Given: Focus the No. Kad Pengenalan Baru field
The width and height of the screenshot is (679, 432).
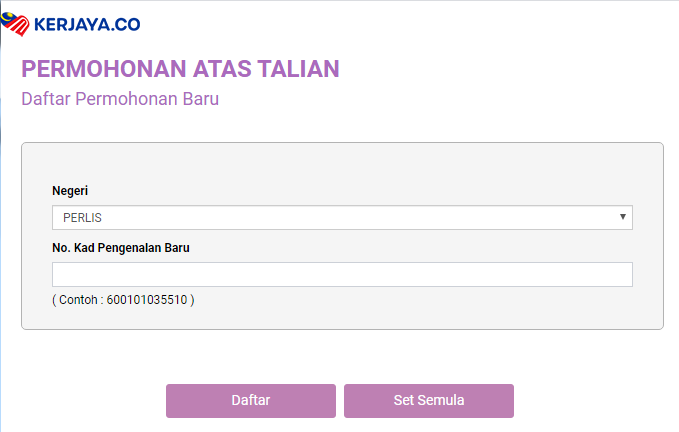Looking at the screenshot, I should tap(341, 274).
